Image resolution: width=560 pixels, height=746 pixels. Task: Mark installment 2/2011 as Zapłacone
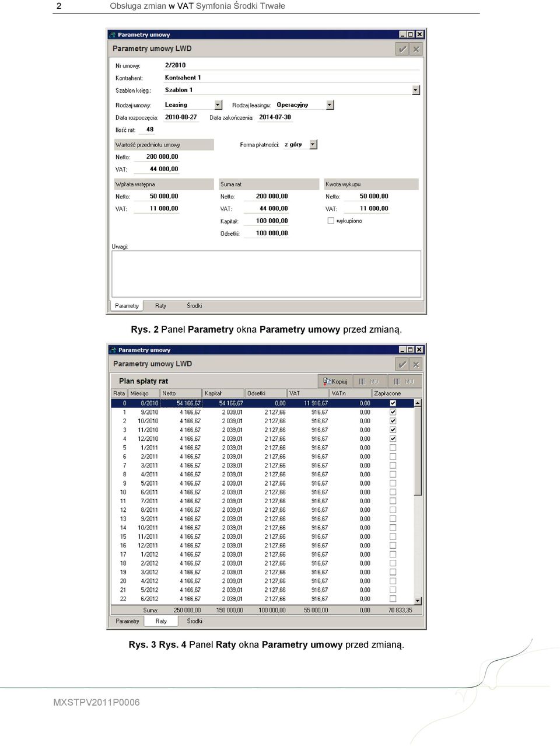(x=393, y=456)
